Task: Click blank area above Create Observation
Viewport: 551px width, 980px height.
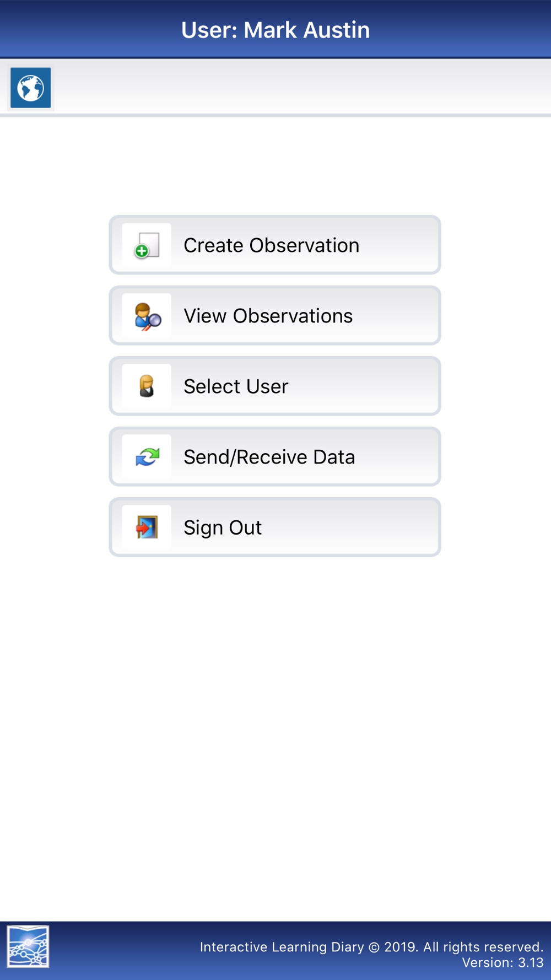Action: point(275,165)
